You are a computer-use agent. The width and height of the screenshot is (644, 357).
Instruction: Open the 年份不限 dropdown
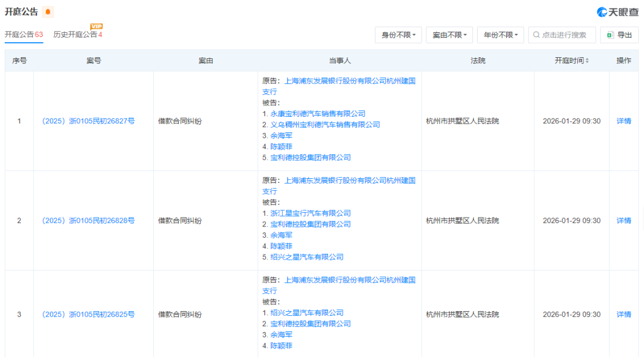click(x=500, y=35)
